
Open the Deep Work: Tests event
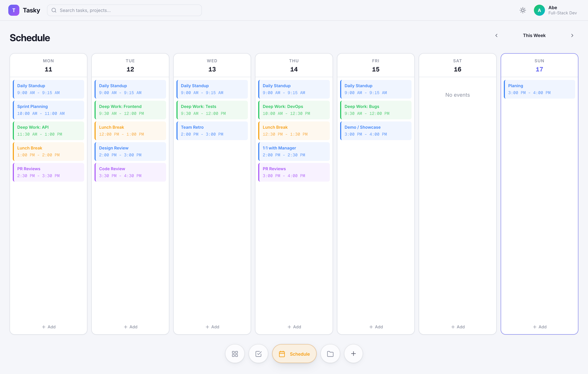coord(212,110)
